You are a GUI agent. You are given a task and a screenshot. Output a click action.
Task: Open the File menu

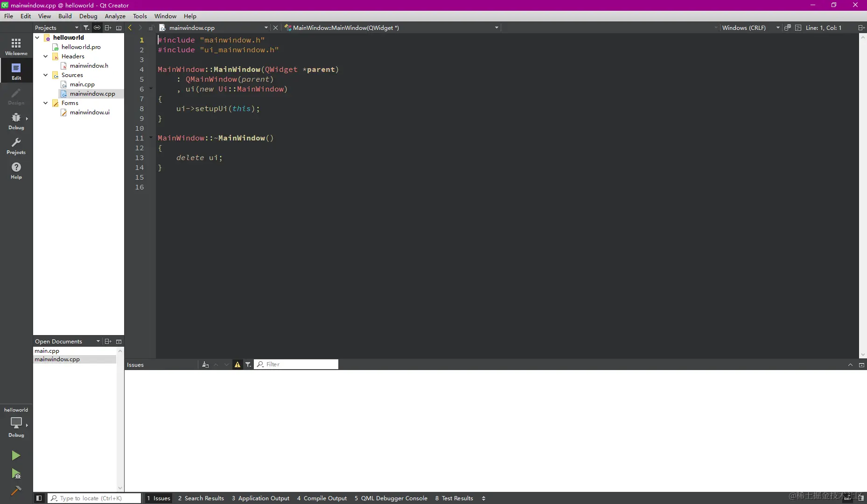(x=8, y=16)
